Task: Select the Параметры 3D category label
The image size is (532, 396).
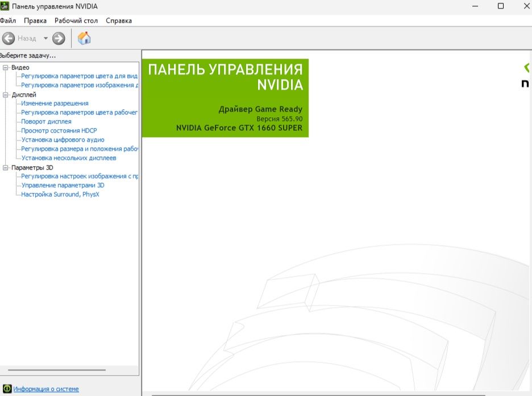Action: 32,167
